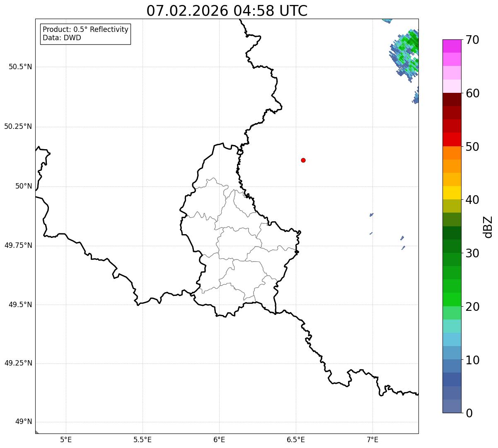This screenshot has width=498, height=448.
Task: Click the longitude label "6.5°E"
Action: tap(296, 440)
